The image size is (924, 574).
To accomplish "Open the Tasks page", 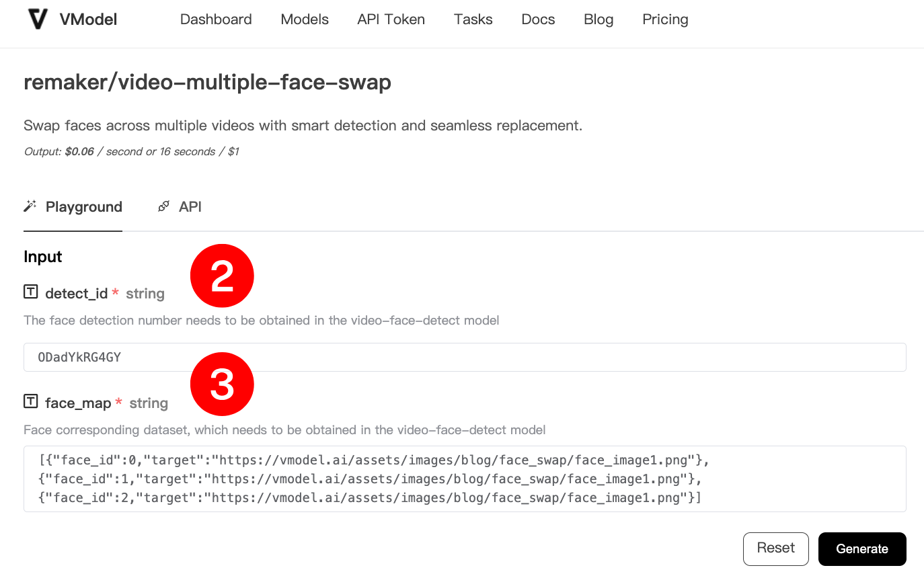I will point(473,19).
